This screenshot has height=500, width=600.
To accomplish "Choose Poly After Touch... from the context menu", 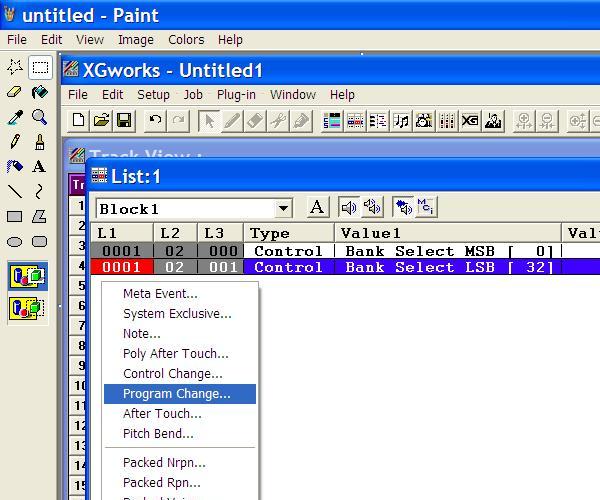I will pyautogui.click(x=180, y=353).
